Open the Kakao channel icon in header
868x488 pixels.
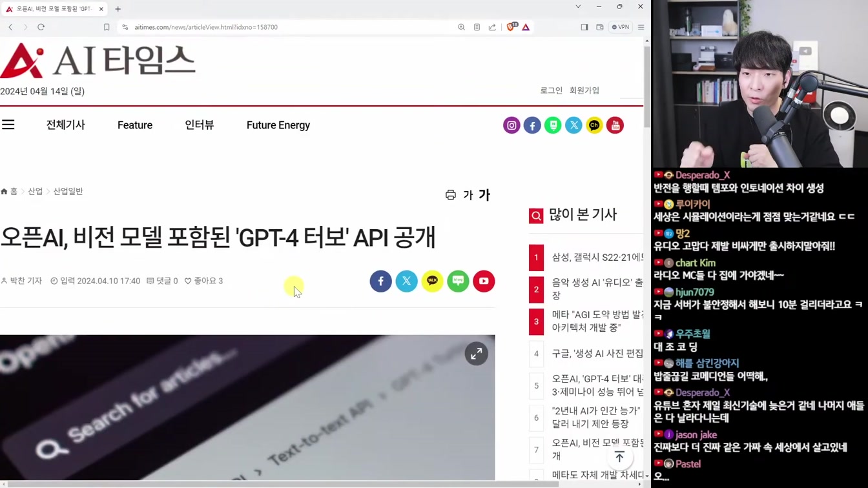pyautogui.click(x=594, y=125)
